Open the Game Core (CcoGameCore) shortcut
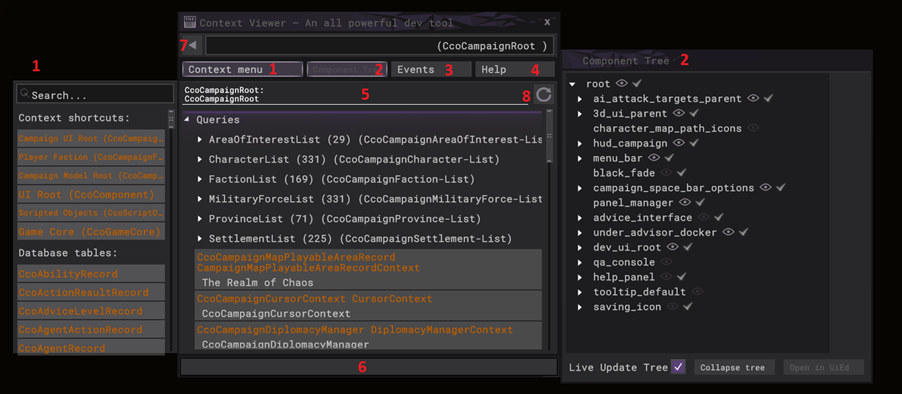902x394 pixels. point(91,232)
